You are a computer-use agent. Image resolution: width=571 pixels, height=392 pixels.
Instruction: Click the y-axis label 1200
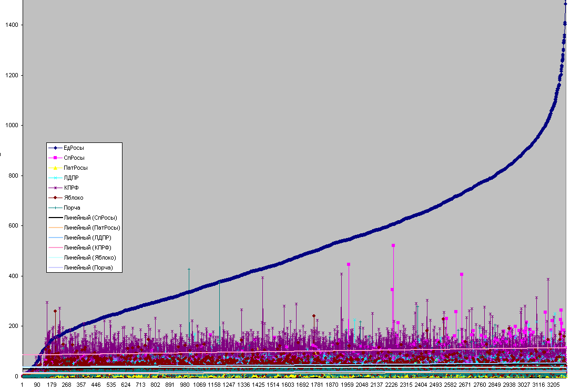pyautogui.click(x=12, y=75)
